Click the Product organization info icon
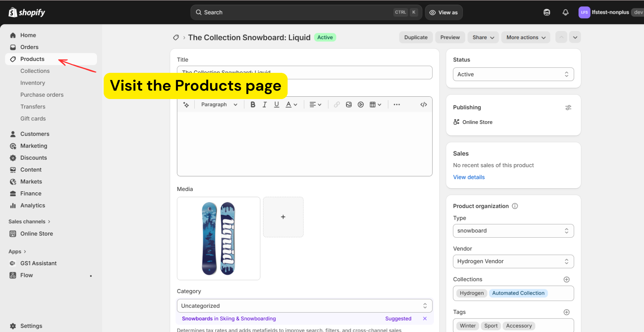Image resolution: width=644 pixels, height=332 pixels. [515, 206]
